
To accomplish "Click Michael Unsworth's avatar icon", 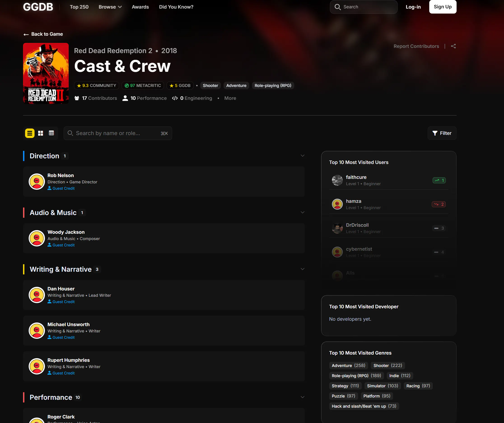I will pos(37,331).
